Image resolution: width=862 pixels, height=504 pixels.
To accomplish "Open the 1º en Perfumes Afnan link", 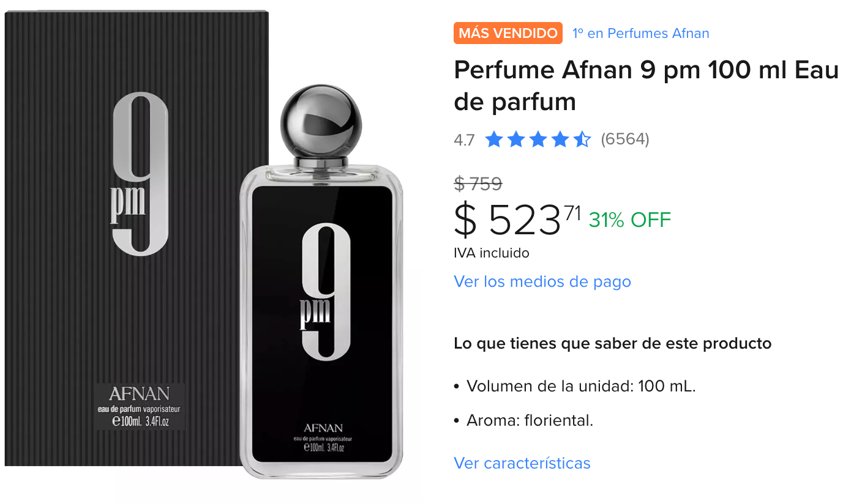I will [x=640, y=33].
